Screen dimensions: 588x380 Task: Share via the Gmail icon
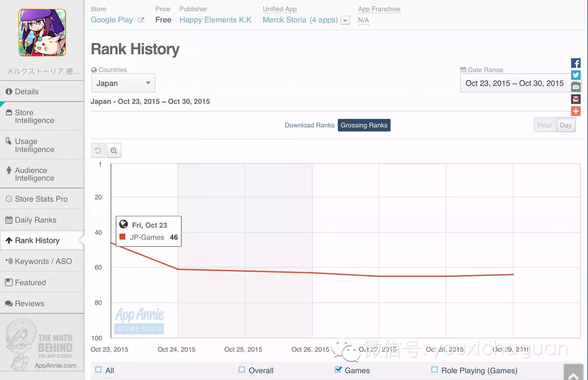point(575,99)
